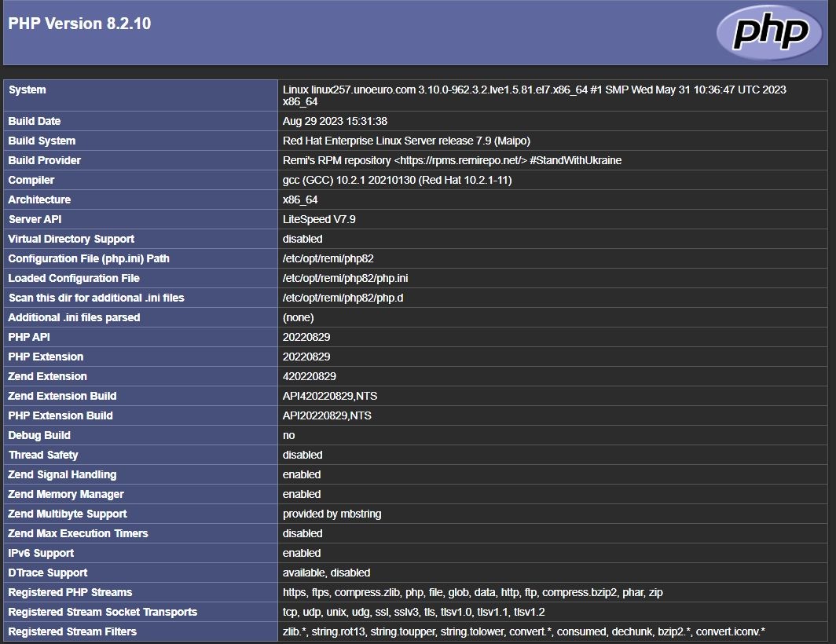Select the Zend Signal Handling label

point(62,474)
